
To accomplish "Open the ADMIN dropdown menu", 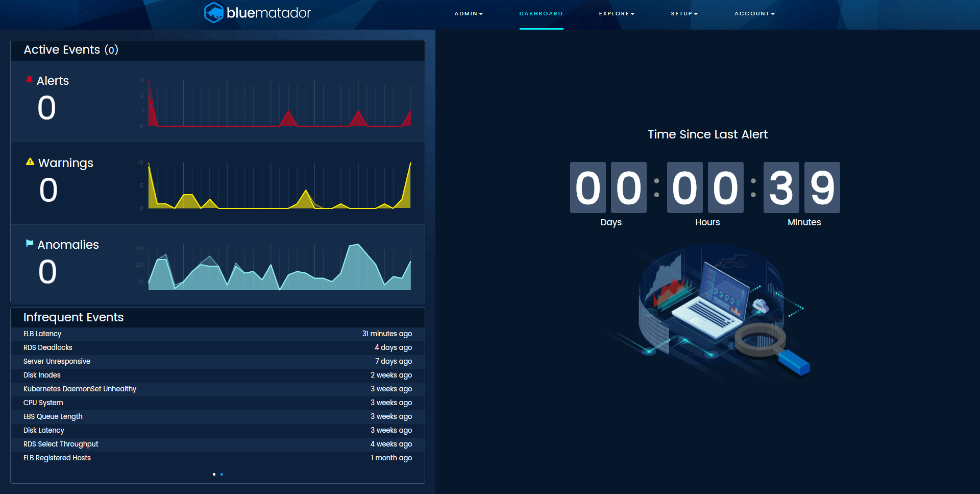I will (468, 14).
